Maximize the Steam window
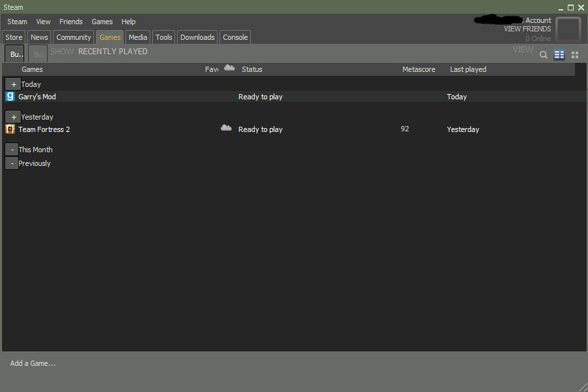This screenshot has height=392, width=588. point(571,7)
